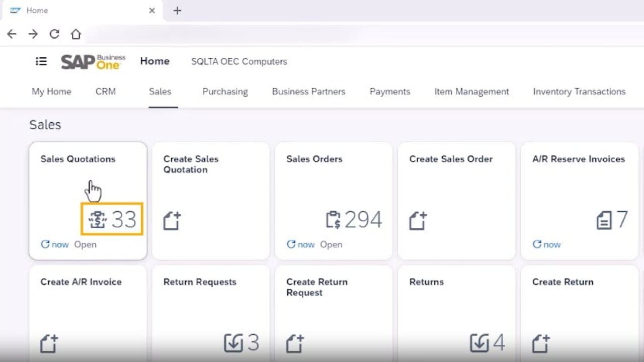Open the hamburger main menu icon
Screen dimensions: 644x362
pos(41,61)
